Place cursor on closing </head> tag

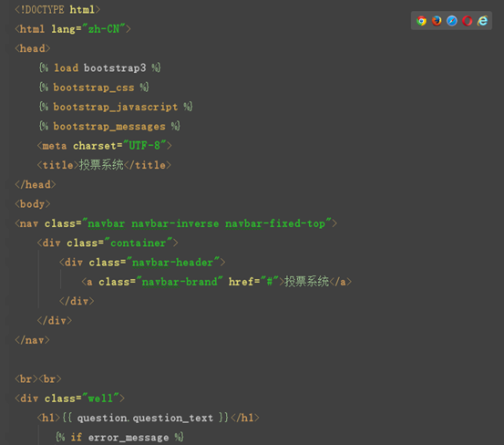(x=36, y=184)
